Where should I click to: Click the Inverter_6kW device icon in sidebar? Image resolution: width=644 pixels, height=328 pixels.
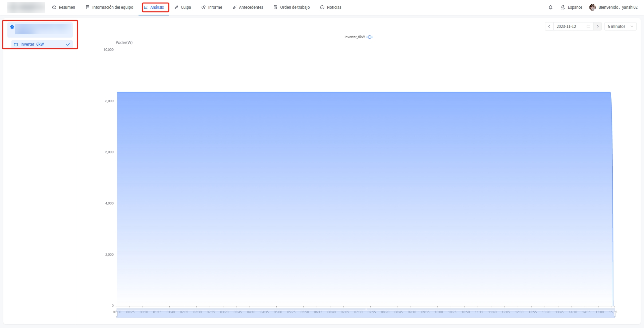coord(16,44)
